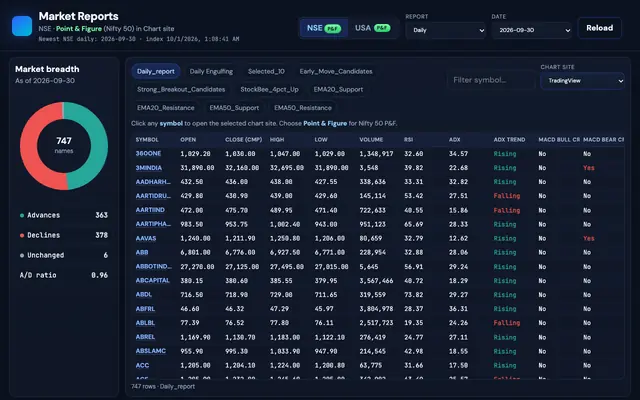The image size is (640, 400).
Task: Open the ABBOTIND... symbol link
Action: [153, 267]
